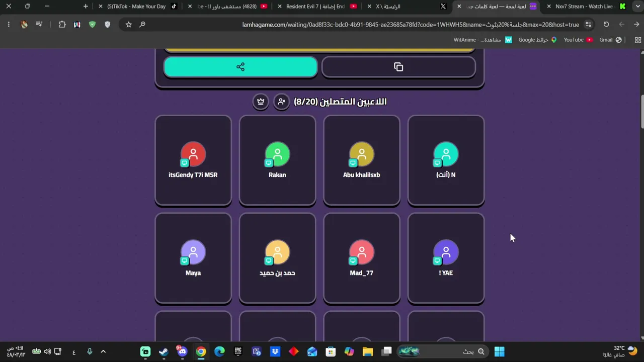The image size is (644, 362).
Task: Click the page vertical scrollbar
Action: coord(642,112)
